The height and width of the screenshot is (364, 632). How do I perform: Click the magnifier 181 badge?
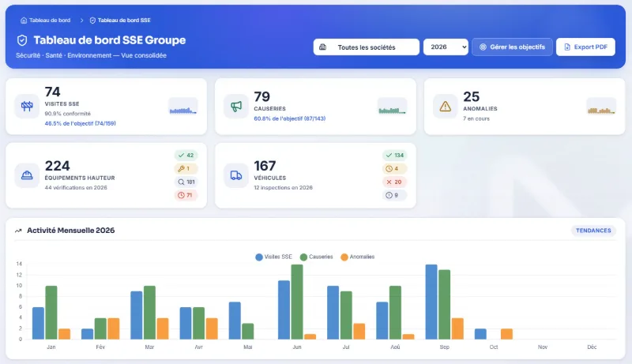pyautogui.click(x=186, y=182)
